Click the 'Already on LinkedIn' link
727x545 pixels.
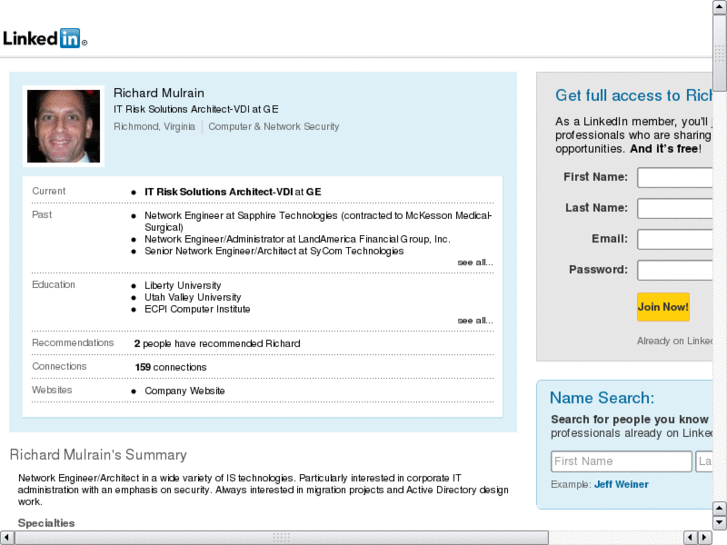[675, 341]
